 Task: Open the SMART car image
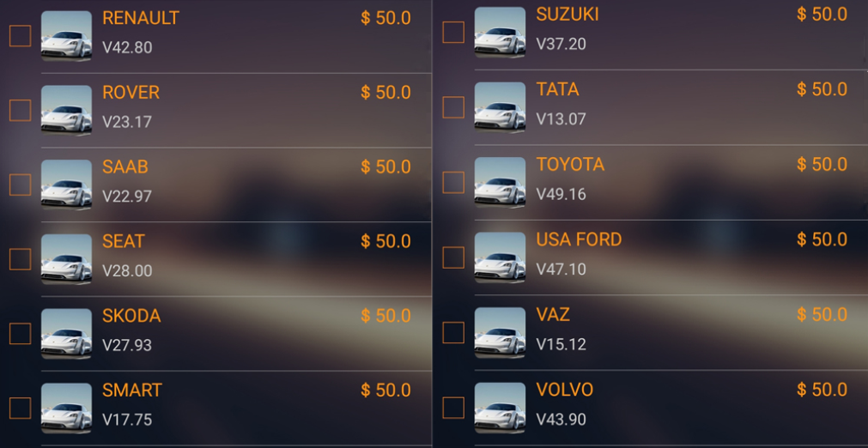(66, 409)
